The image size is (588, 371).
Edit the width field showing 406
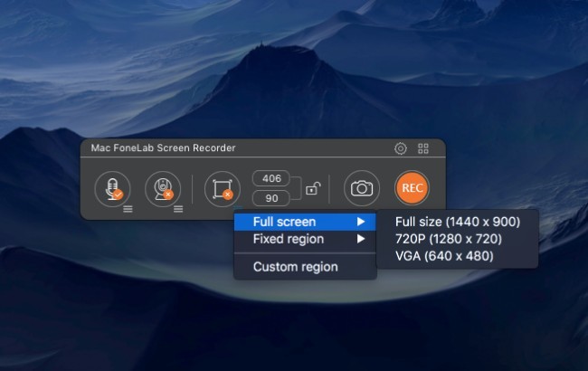[271, 178]
